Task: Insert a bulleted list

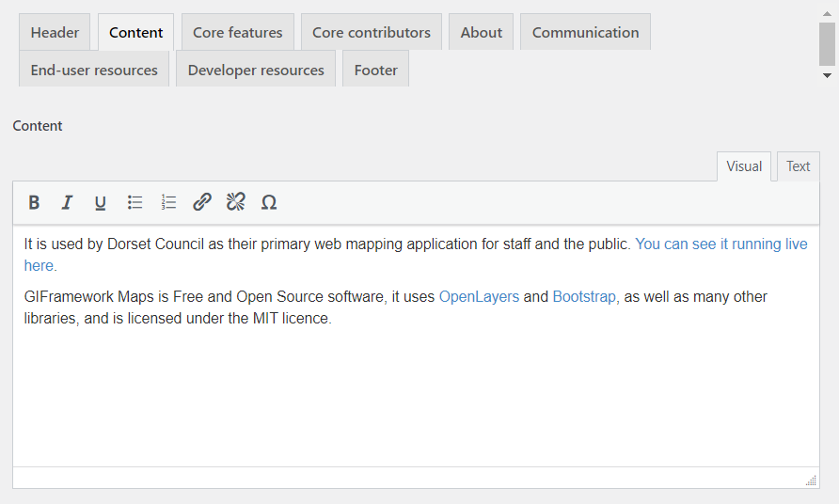Action: pyautogui.click(x=135, y=202)
